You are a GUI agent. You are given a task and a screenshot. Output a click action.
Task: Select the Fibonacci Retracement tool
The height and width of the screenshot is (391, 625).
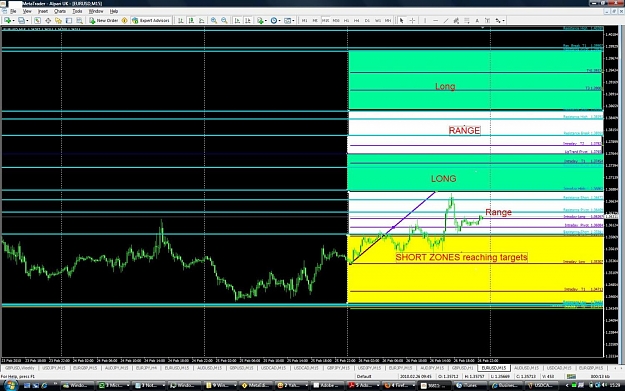point(467,20)
